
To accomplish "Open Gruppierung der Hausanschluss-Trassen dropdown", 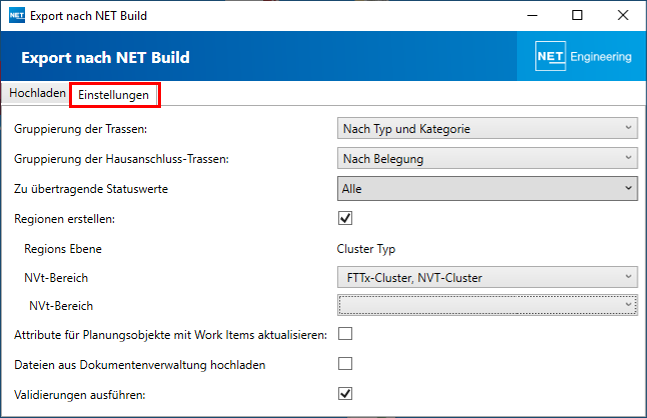I will tap(487, 158).
